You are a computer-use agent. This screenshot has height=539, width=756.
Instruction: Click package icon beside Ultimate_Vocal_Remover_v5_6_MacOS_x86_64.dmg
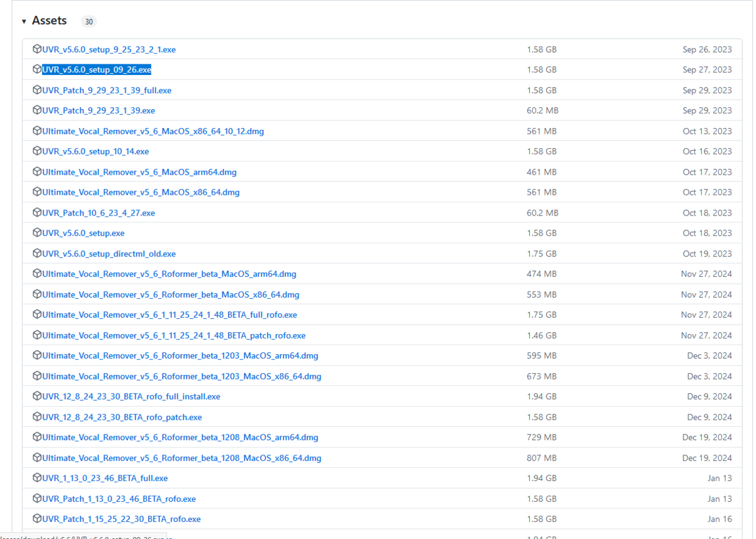coord(37,192)
